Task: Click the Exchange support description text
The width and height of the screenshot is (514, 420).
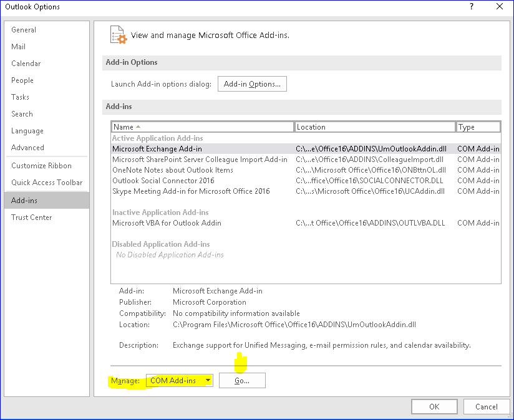Action: (322, 345)
